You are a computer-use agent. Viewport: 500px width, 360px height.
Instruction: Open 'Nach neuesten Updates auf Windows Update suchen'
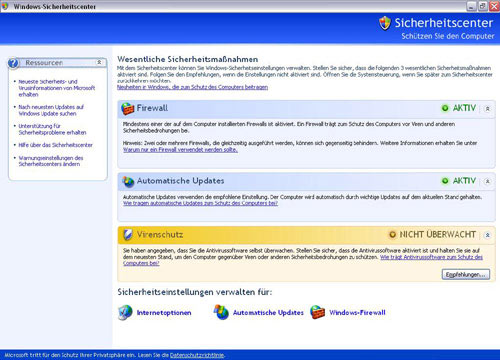(51, 110)
